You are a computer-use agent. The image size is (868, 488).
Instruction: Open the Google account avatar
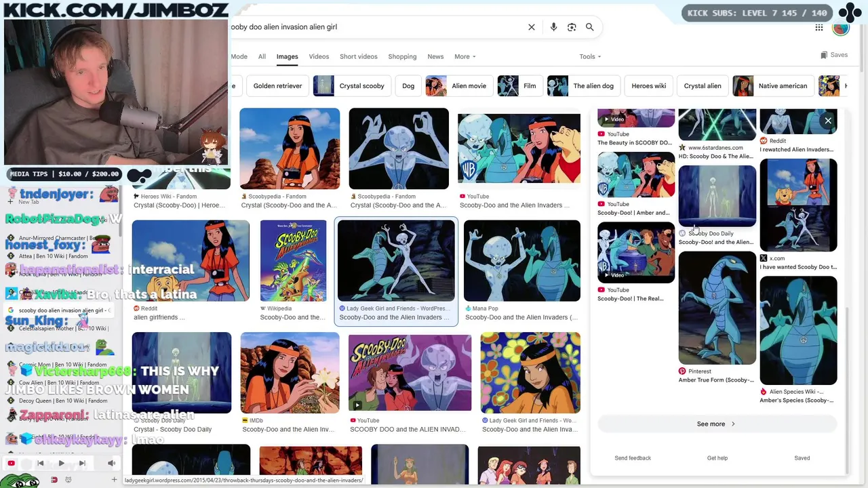pyautogui.click(x=841, y=28)
